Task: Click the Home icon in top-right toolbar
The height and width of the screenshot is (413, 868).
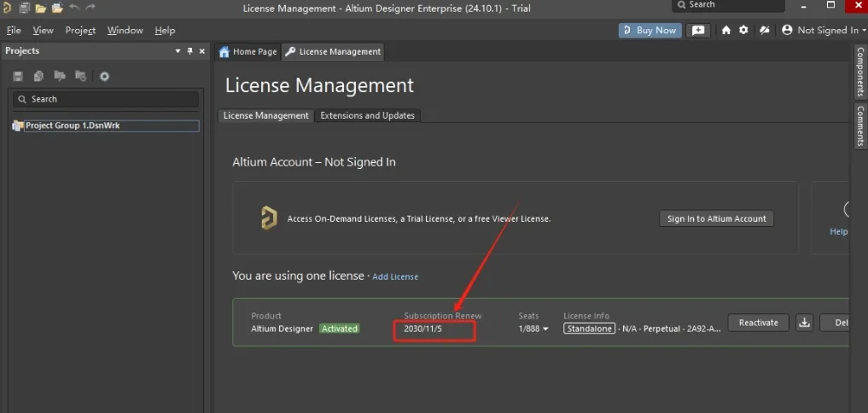Action: tap(726, 31)
